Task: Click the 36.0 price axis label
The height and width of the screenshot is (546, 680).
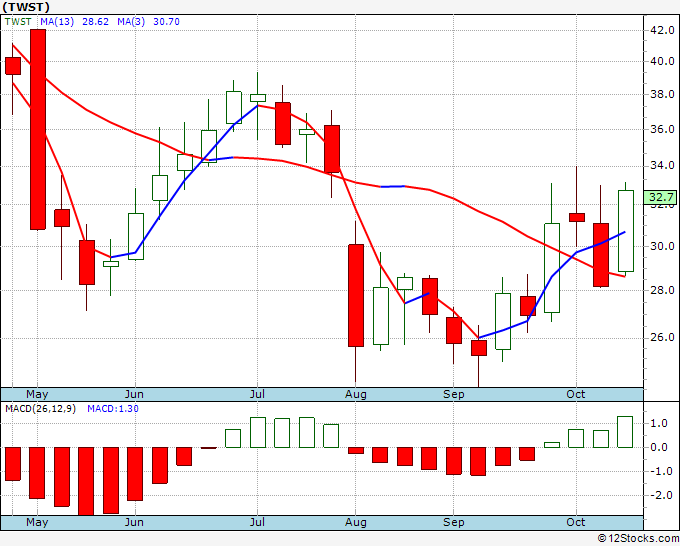Action: click(663, 129)
